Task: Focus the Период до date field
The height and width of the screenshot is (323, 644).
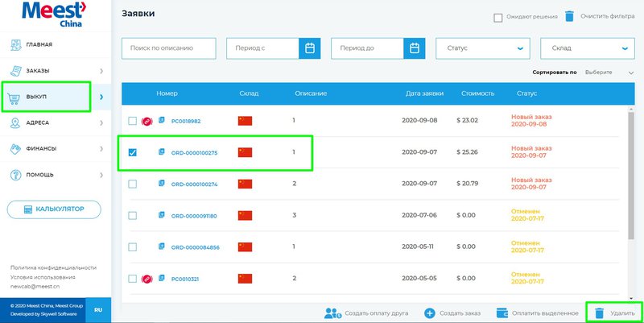Action: click(x=367, y=48)
